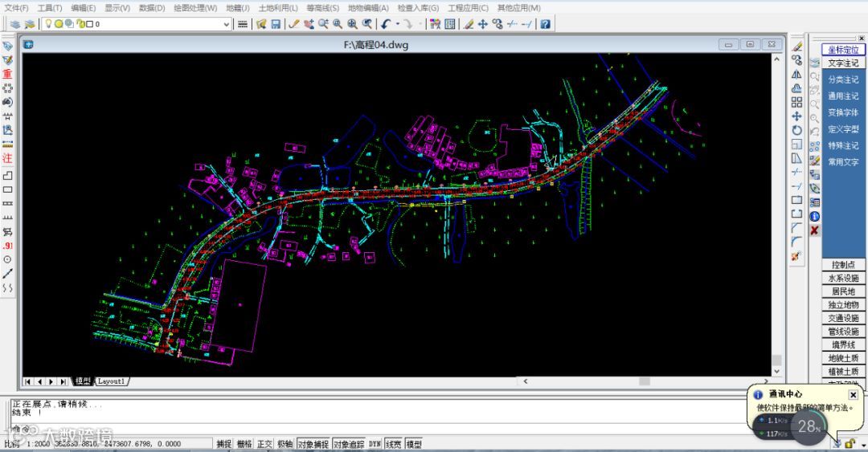Click the undo arrow icon

coord(386,24)
